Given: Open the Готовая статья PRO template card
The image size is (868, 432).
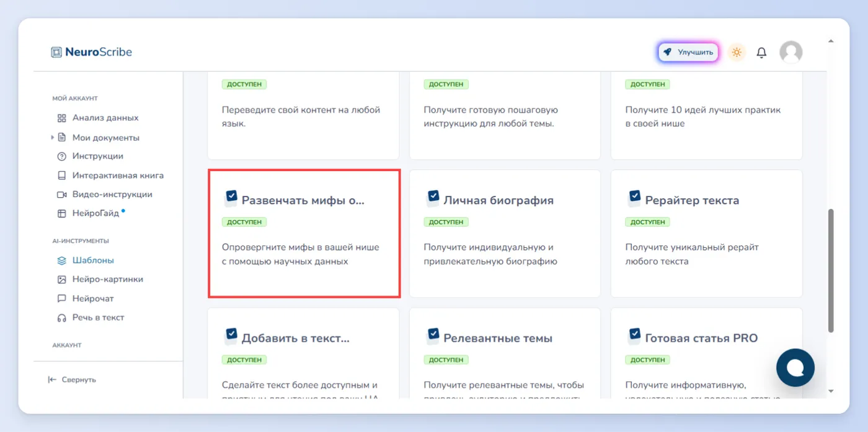Looking at the screenshot, I should point(707,353).
